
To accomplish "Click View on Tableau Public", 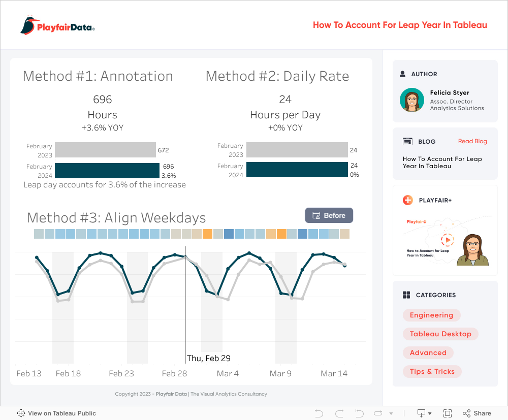I will point(56,413).
